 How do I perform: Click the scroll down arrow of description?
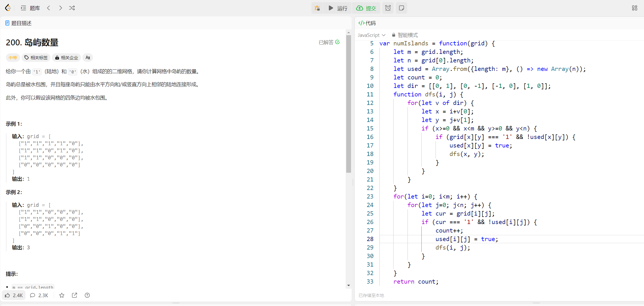[x=348, y=285]
